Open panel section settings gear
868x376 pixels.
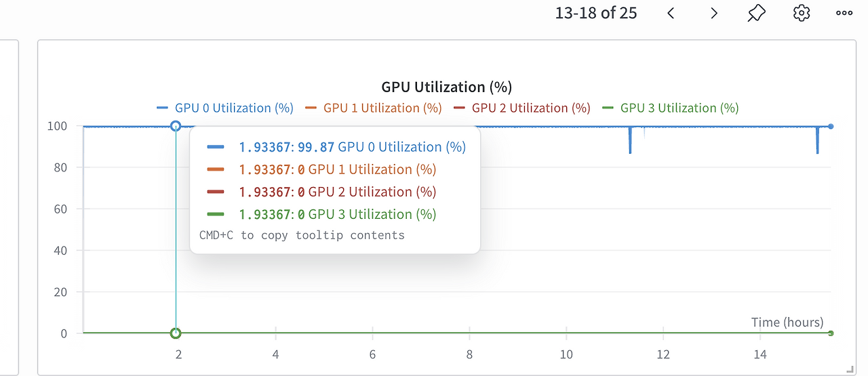tap(802, 13)
